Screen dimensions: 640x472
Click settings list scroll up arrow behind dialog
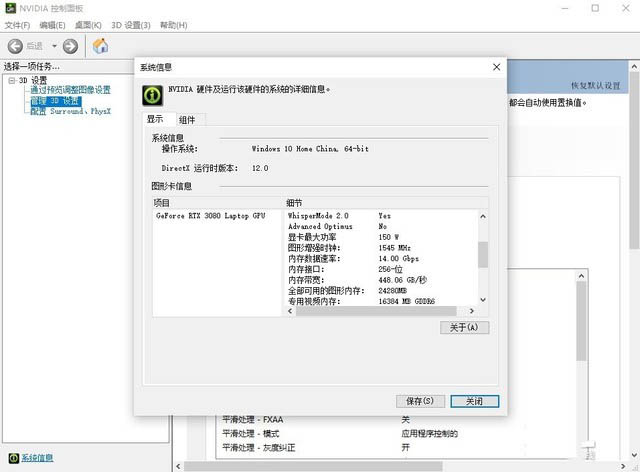click(582, 276)
